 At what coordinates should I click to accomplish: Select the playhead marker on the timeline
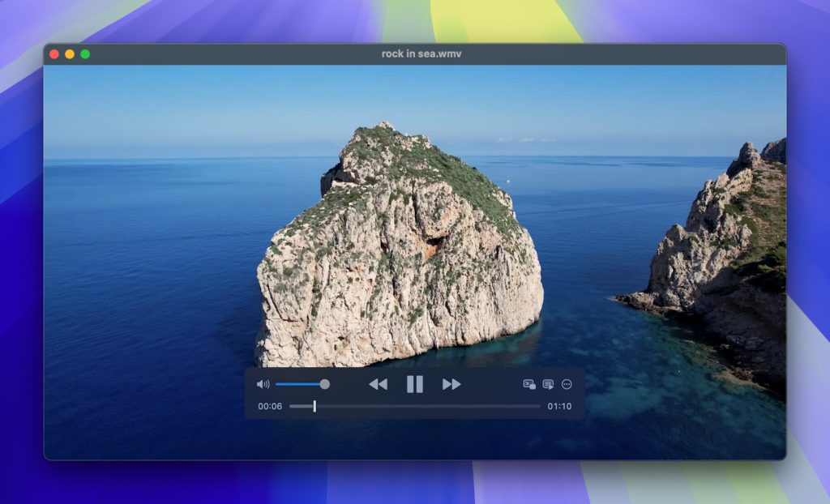tap(314, 405)
